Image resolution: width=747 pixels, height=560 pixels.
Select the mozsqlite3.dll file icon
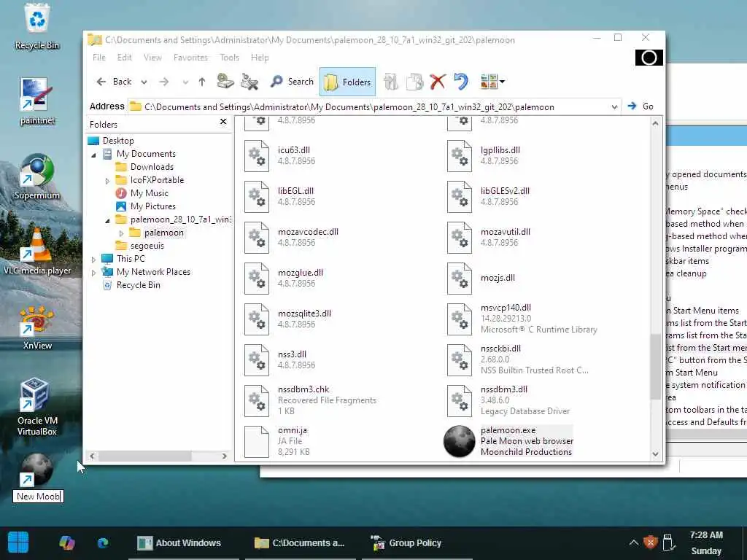click(x=257, y=319)
